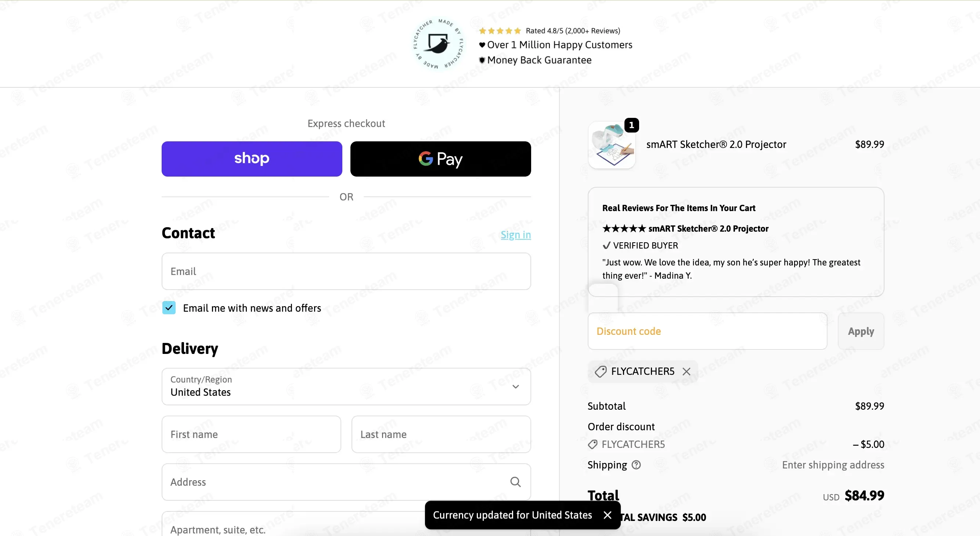Apply the discount code
The image size is (980, 536).
pyautogui.click(x=861, y=331)
